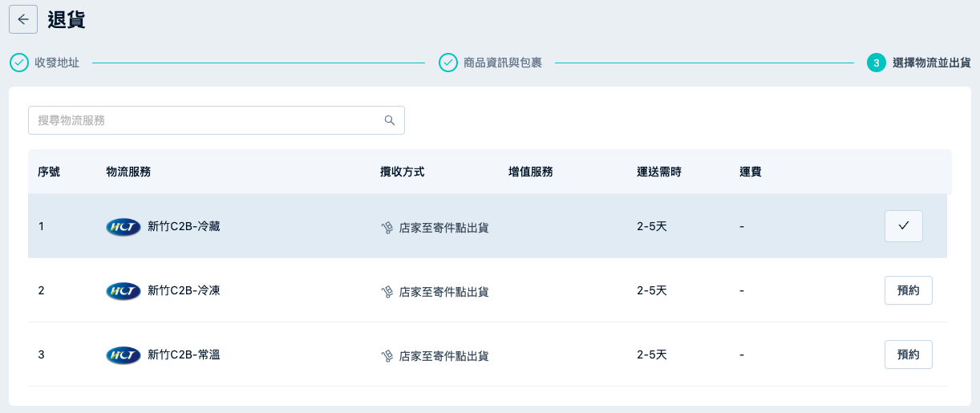Viewport: 980px width, 413px height.
Task: Click the search magnifier icon
Action: (x=390, y=120)
